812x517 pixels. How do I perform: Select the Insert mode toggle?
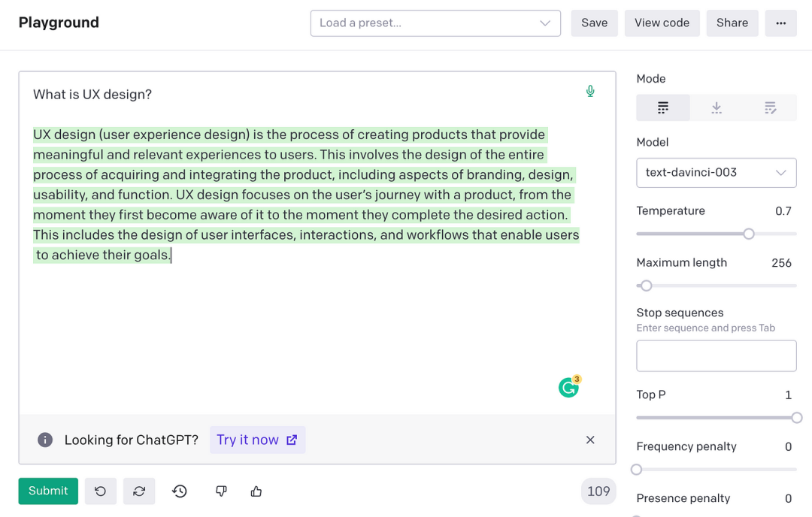click(x=717, y=108)
